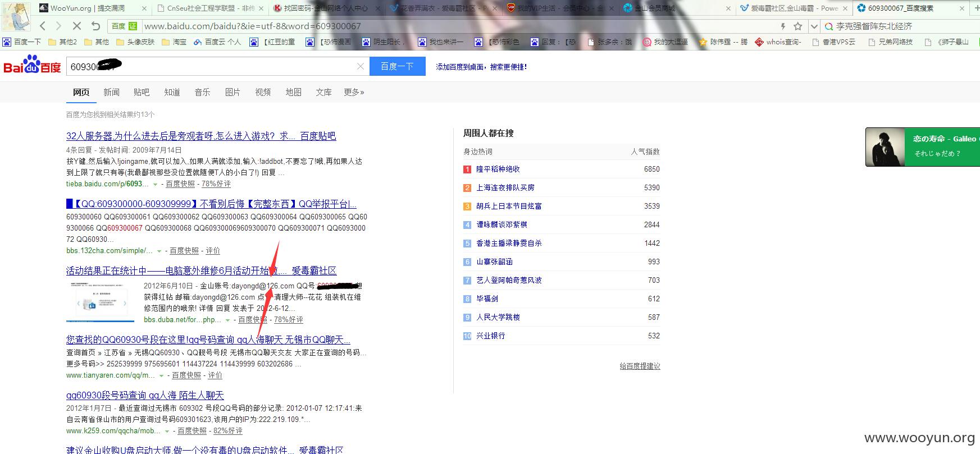Click the lightning speed-mode icon in the address bar

point(783,26)
